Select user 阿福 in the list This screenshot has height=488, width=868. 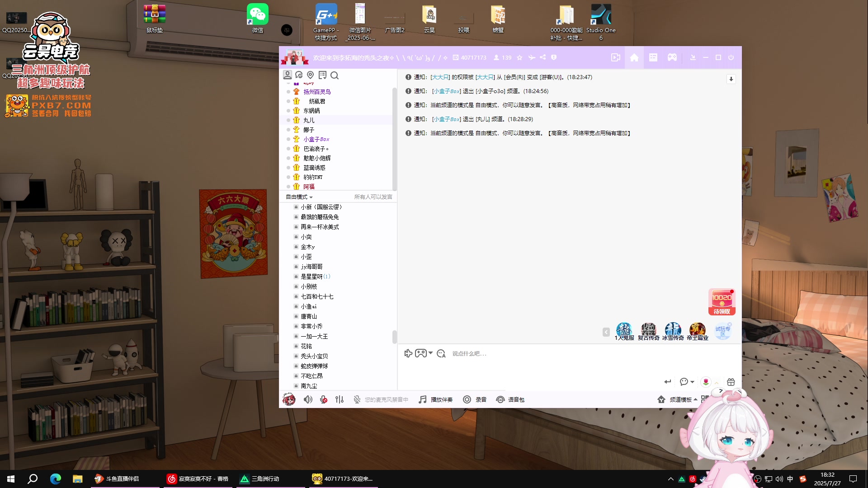coord(309,187)
